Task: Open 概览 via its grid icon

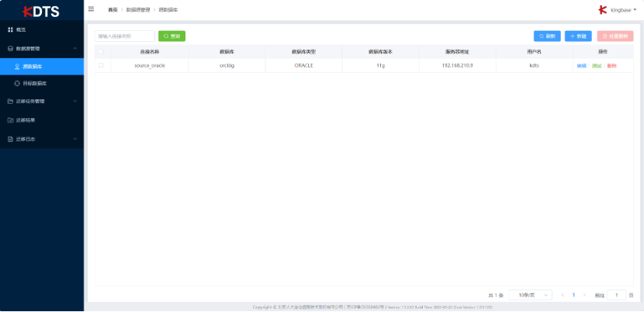Action: pos(11,29)
